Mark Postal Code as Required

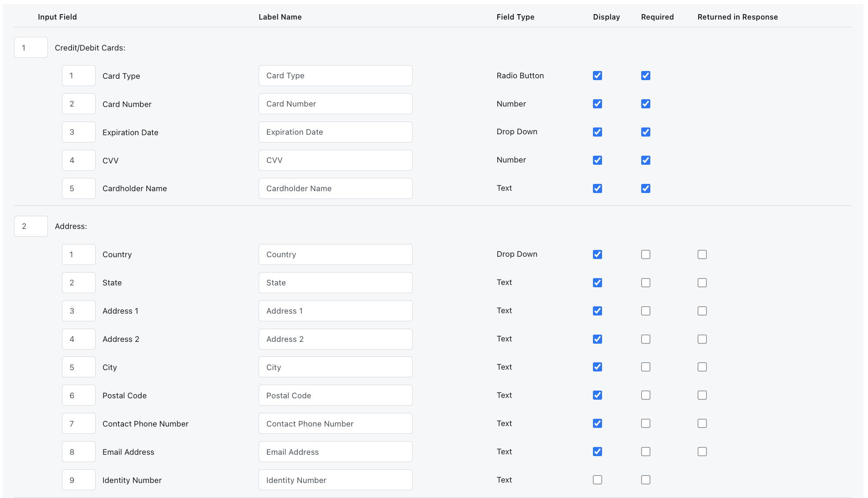(646, 395)
